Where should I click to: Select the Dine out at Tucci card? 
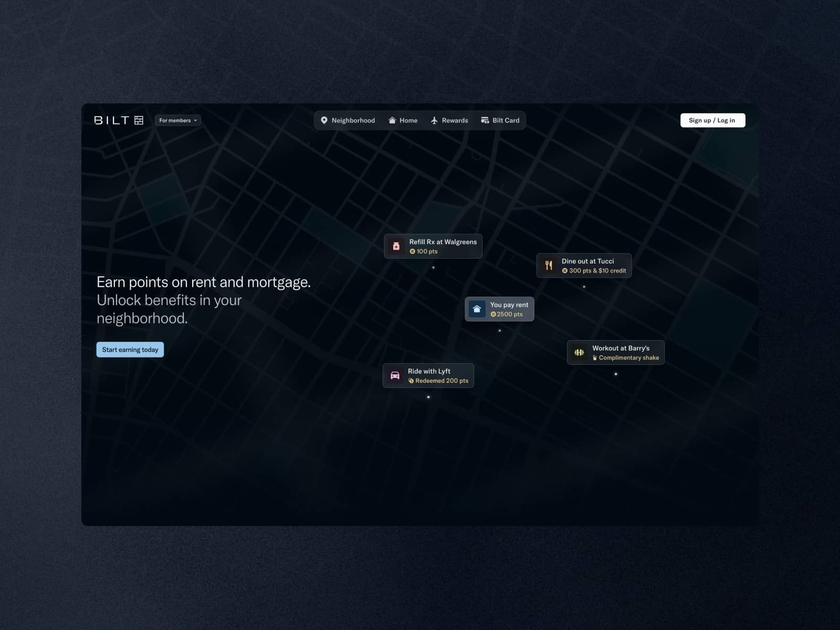coord(584,266)
